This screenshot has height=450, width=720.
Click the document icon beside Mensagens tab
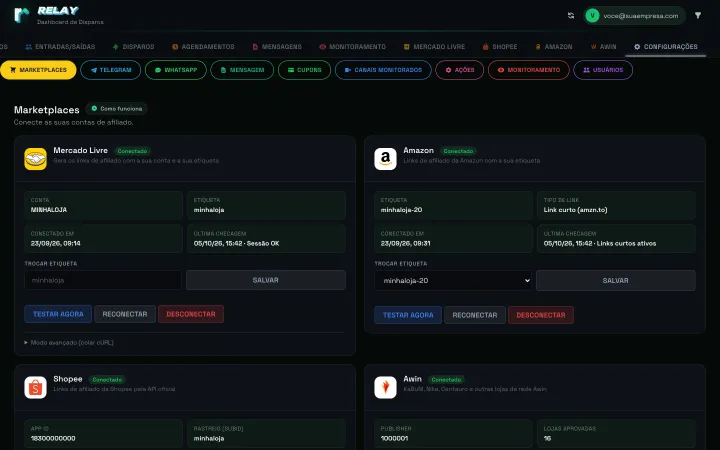click(x=255, y=47)
